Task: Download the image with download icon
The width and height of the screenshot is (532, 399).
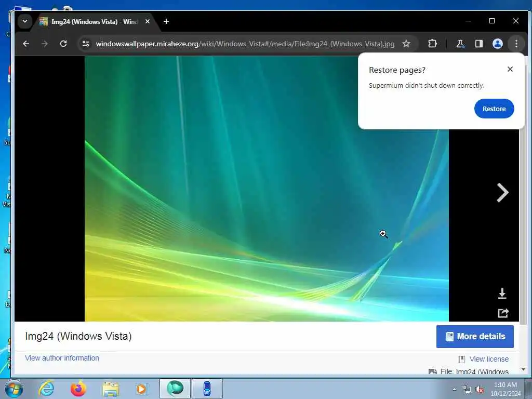Action: pyautogui.click(x=502, y=294)
